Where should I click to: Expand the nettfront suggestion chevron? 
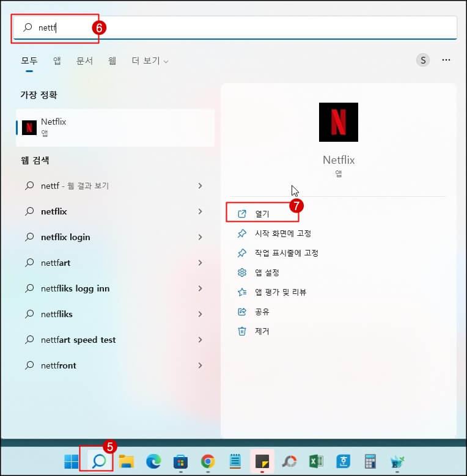tap(200, 365)
